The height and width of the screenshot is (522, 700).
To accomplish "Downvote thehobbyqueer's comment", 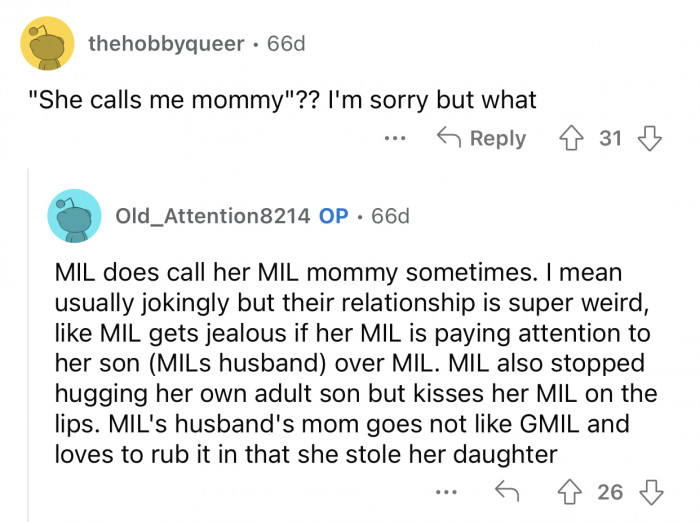I will [x=649, y=139].
